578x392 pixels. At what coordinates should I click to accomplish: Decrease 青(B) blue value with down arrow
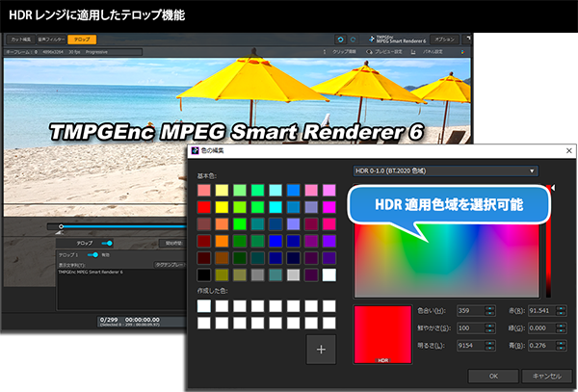[561, 348]
